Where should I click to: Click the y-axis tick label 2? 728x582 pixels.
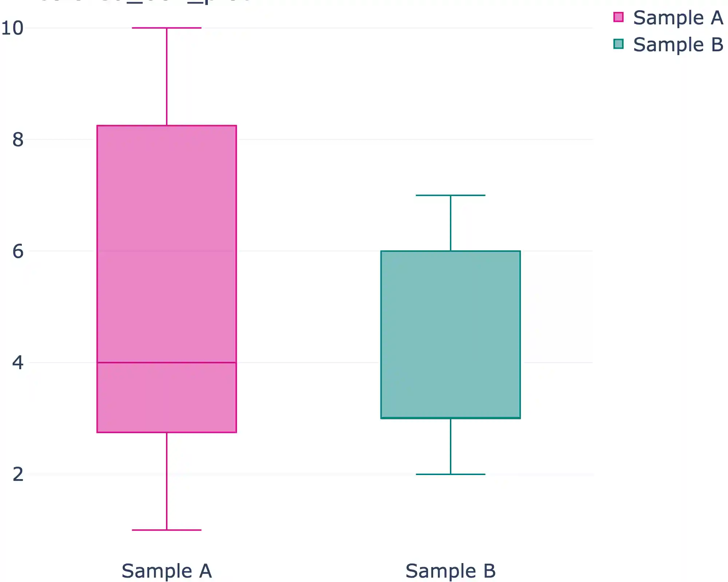[x=17, y=474]
